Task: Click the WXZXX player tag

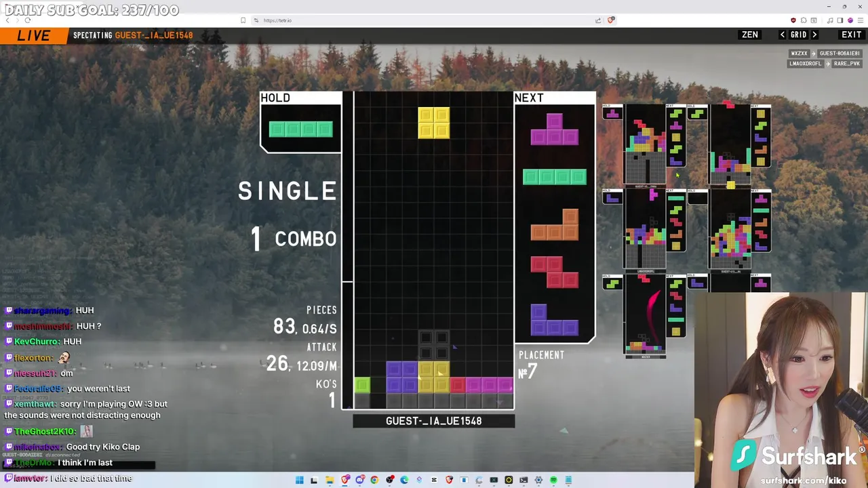Action: point(800,54)
